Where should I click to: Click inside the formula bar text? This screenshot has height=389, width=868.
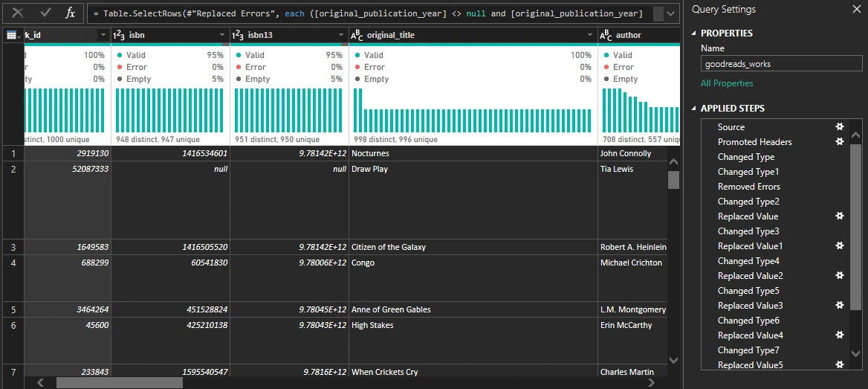pyautogui.click(x=369, y=13)
